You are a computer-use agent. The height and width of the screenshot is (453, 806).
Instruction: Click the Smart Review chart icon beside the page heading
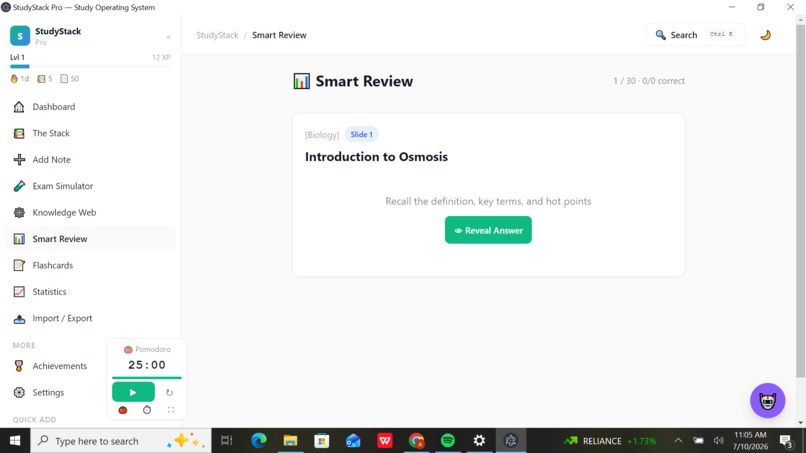click(x=302, y=81)
